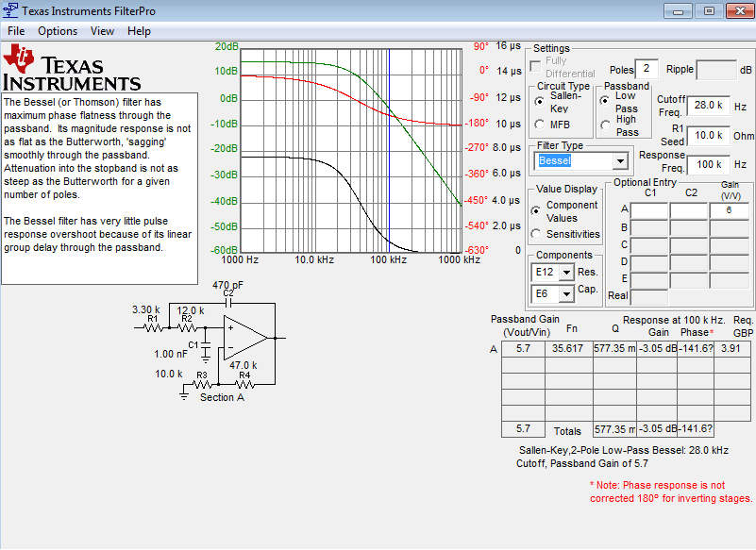Open the File menu
756x550 pixels.
[16, 31]
